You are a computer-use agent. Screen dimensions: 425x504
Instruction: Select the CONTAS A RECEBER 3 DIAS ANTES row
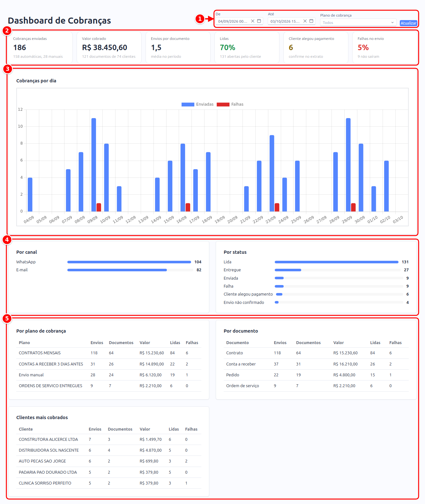coord(109,364)
